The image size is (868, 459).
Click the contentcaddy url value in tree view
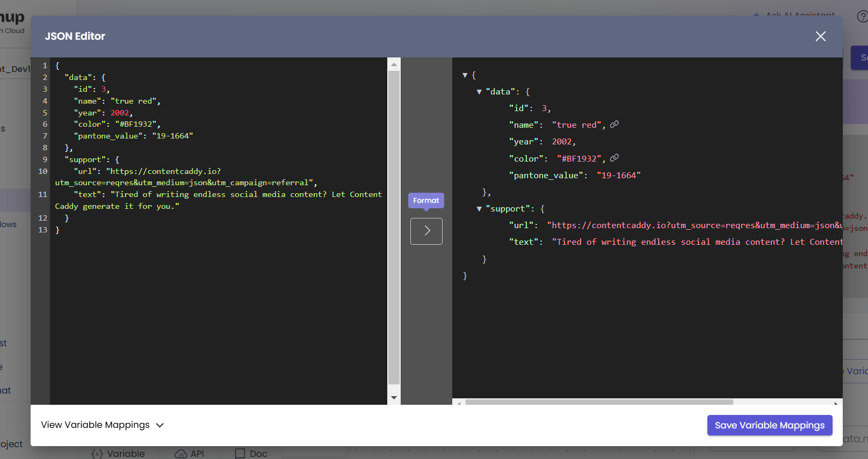[695, 225]
